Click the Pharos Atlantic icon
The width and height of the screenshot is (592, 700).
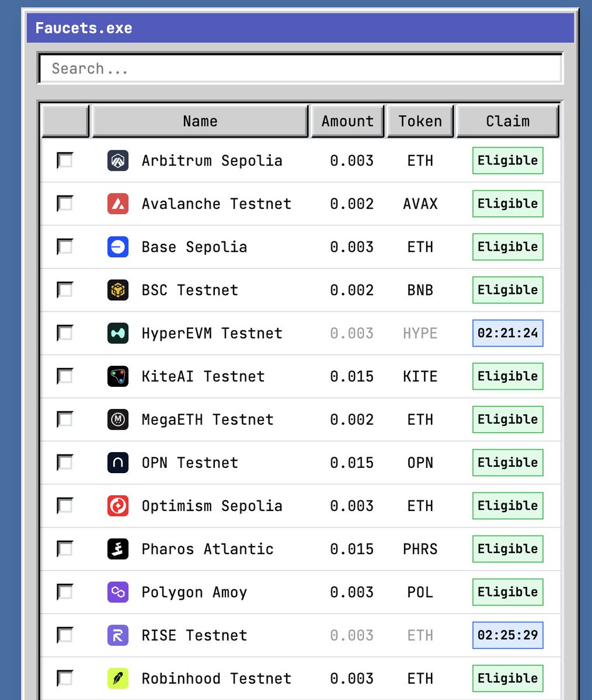click(118, 549)
